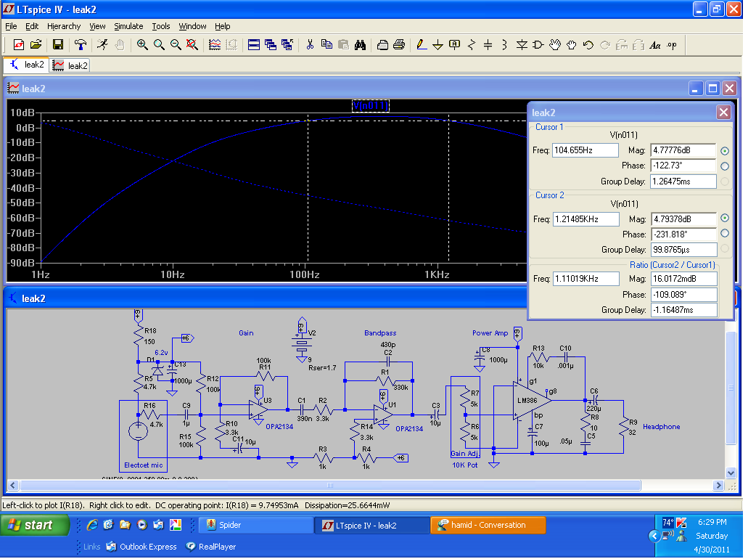Place an Inductor component

(x=504, y=45)
